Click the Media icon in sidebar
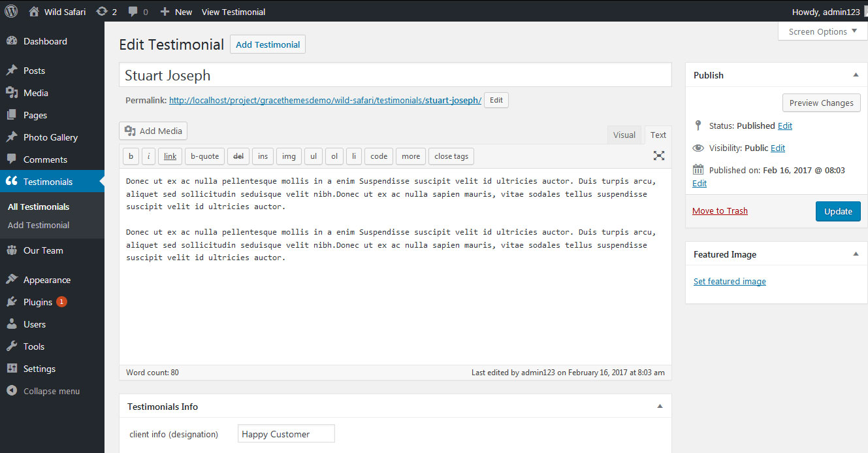Screen dimensions: 868x453 tap(12, 93)
